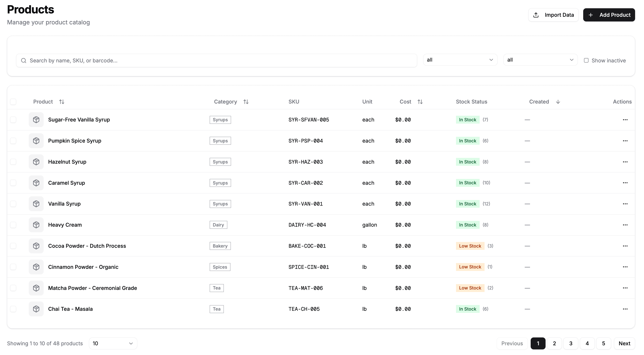Click the package icon beside Vanilla Syrup
Screen dimensions: 644x355
36,204
